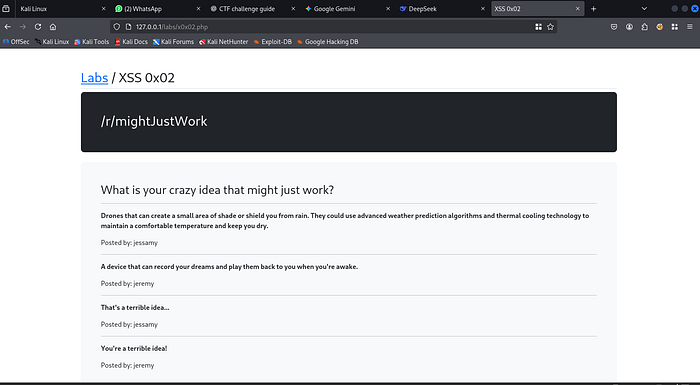Open the Kali Forums bookmark
Image resolution: width=700 pixels, height=385 pixels.
(x=173, y=42)
